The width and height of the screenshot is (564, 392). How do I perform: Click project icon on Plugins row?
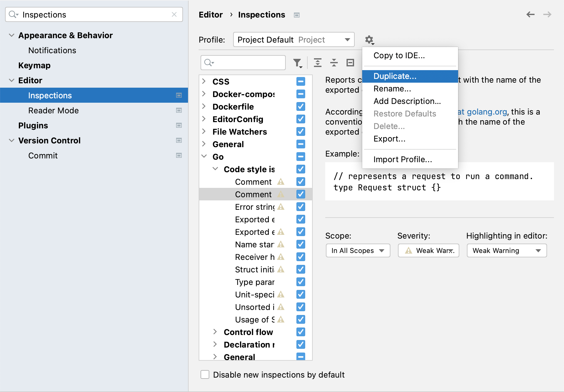[179, 125]
